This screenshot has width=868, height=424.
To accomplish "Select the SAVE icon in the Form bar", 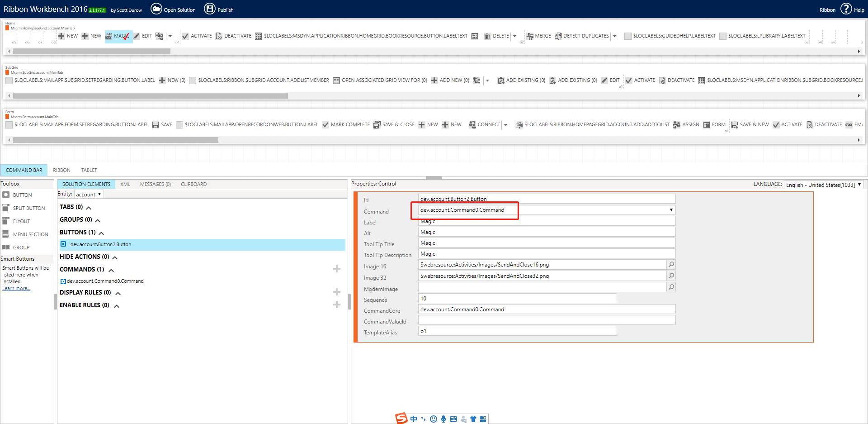I will coord(156,125).
